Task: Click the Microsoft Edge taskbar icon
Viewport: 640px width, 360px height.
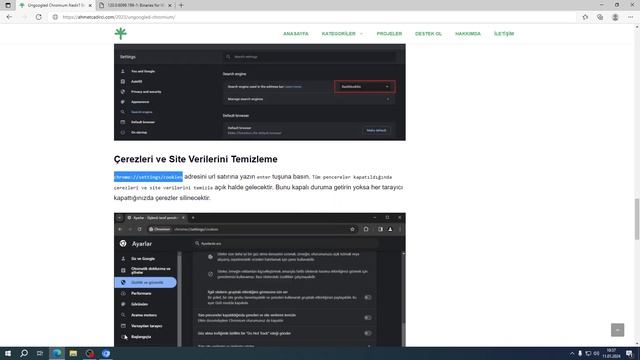Action: tap(57, 353)
